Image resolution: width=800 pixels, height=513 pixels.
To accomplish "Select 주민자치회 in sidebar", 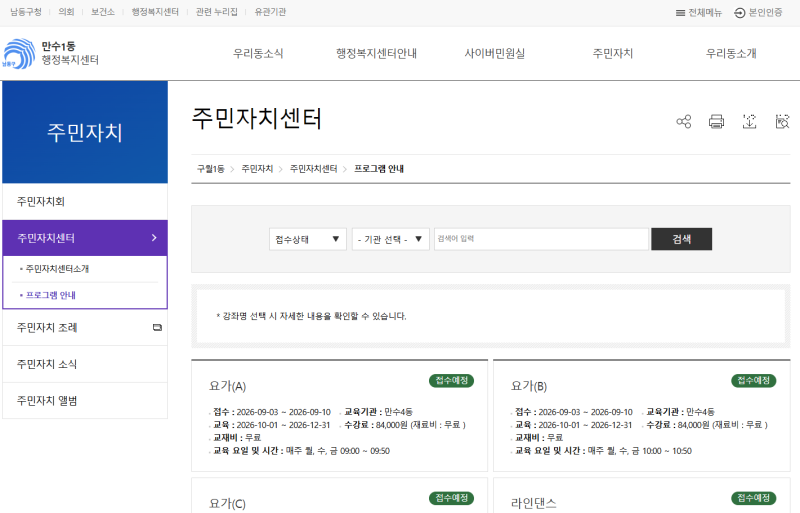I will (85, 202).
